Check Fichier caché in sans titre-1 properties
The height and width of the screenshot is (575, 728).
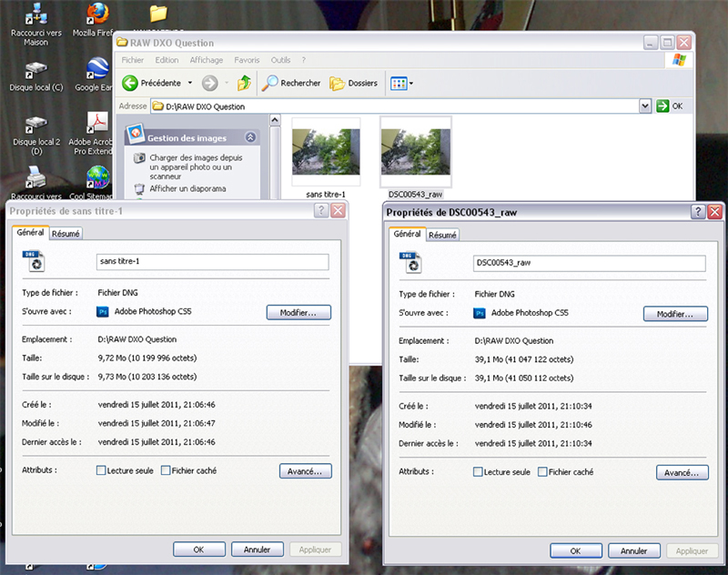point(166,470)
